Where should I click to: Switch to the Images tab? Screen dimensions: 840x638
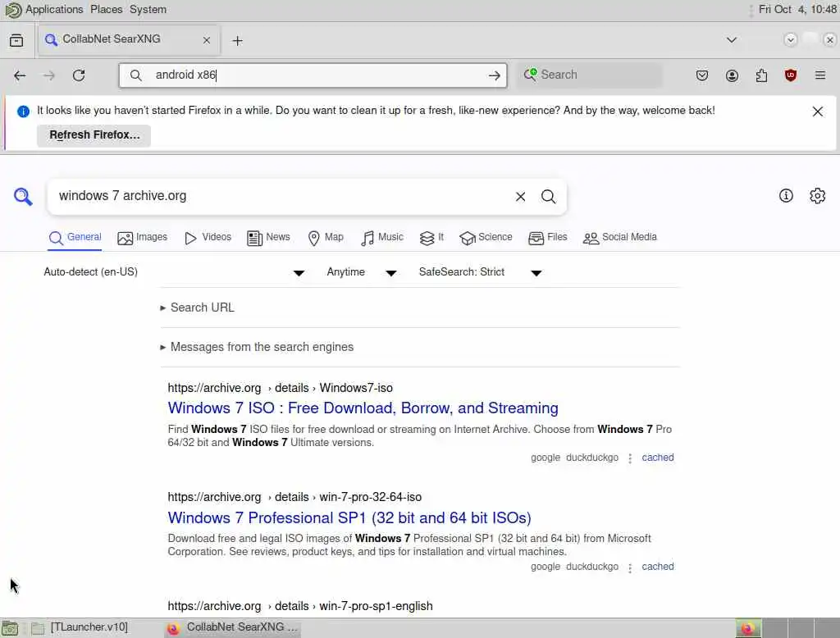click(143, 237)
